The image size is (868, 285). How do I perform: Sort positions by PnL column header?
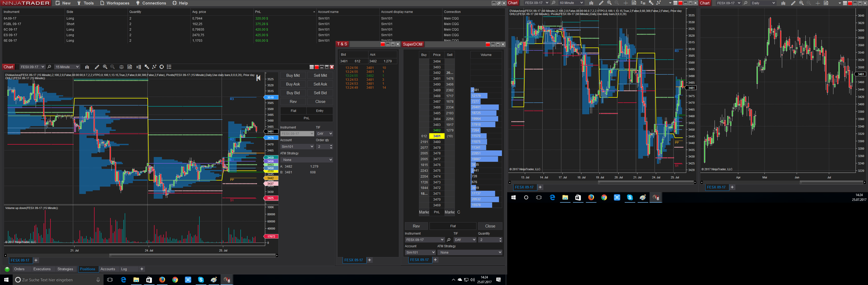click(284, 12)
